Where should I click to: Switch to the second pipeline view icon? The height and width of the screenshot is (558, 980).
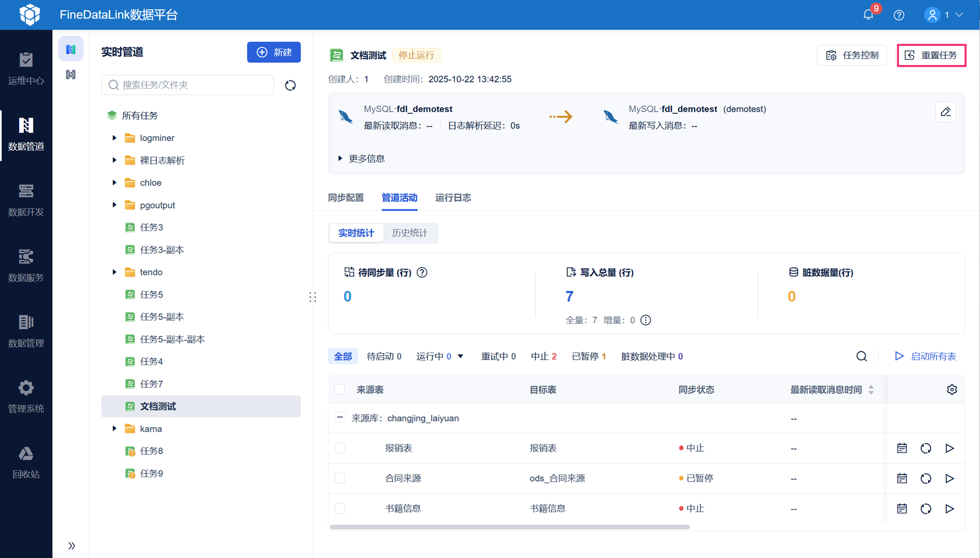coord(71,75)
